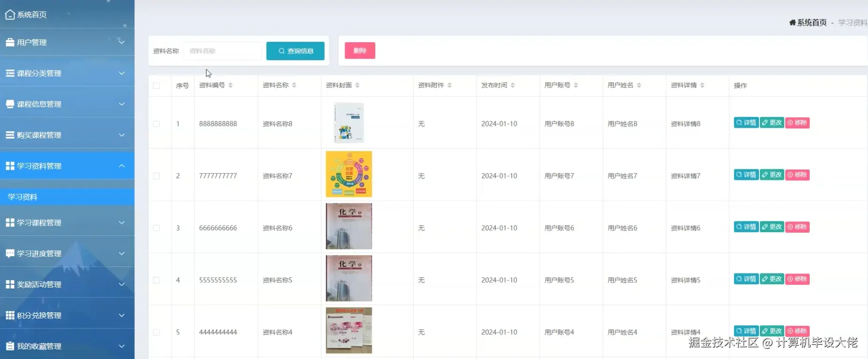Image resolution: width=868 pixels, height=359 pixels.
Task: Check the row with 资料名称8
Action: [156, 124]
